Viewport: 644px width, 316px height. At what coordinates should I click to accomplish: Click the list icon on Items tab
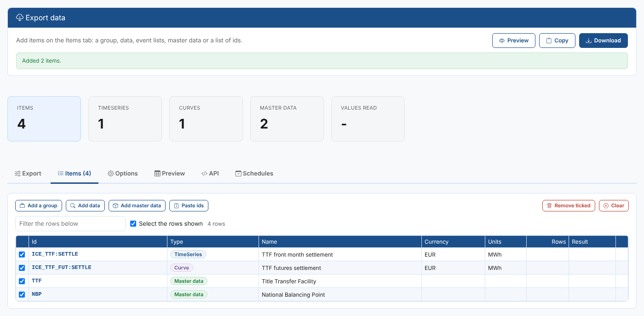click(x=60, y=174)
